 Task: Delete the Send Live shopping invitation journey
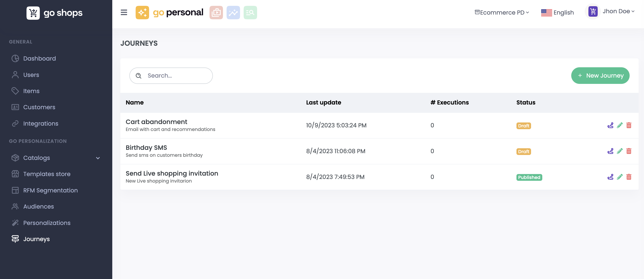click(629, 177)
